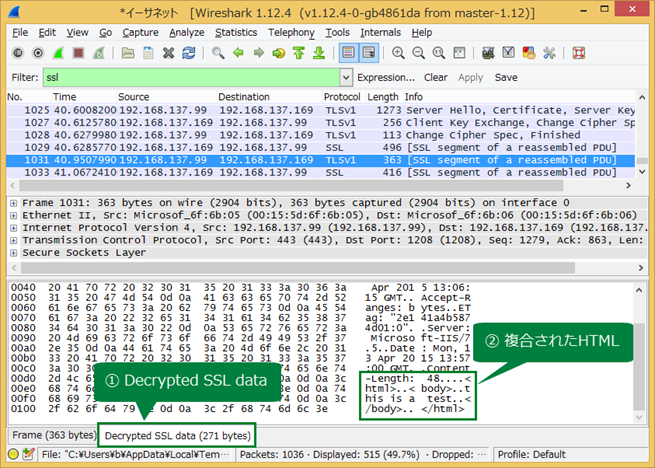Select packet 1025 Server Hello row

coord(320,110)
